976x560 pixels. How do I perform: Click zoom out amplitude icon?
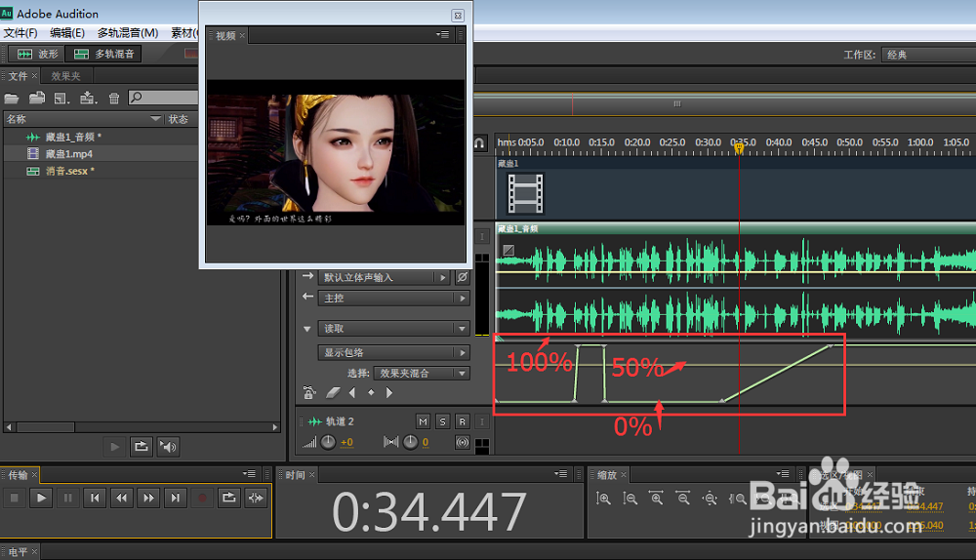[x=630, y=499]
